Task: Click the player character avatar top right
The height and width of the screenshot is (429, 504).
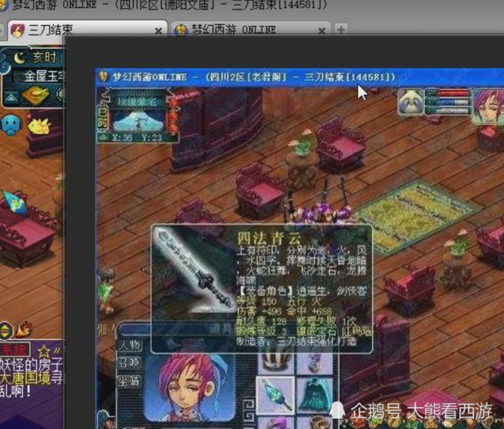Action: pyautogui.click(x=488, y=106)
